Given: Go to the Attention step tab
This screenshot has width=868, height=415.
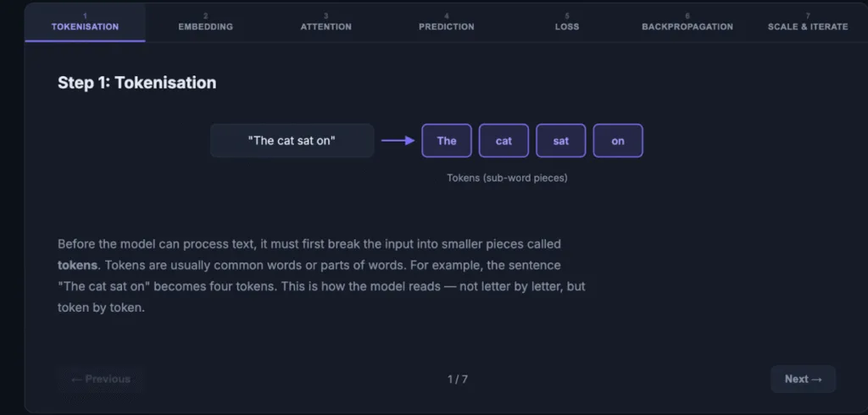Looking at the screenshot, I should coord(326,23).
